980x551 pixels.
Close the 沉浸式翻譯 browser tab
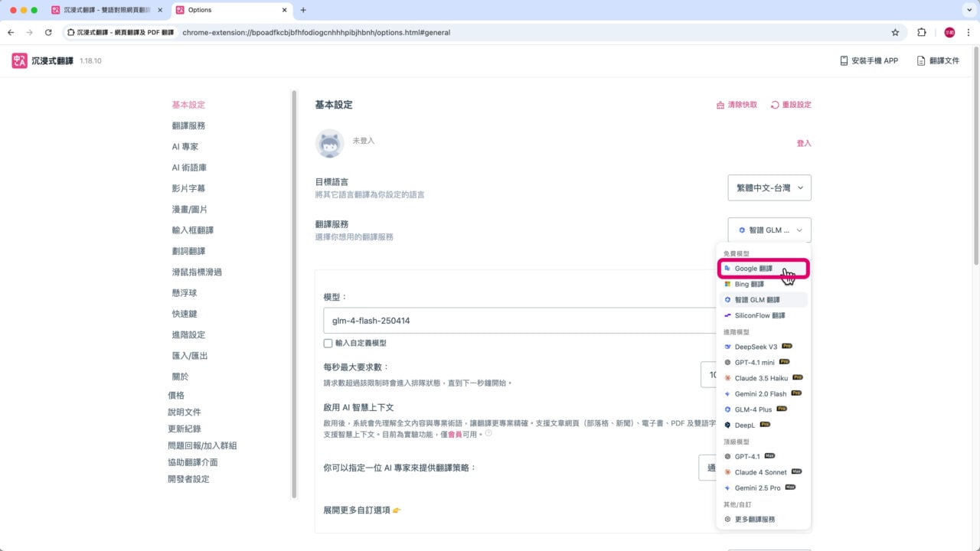point(159,10)
